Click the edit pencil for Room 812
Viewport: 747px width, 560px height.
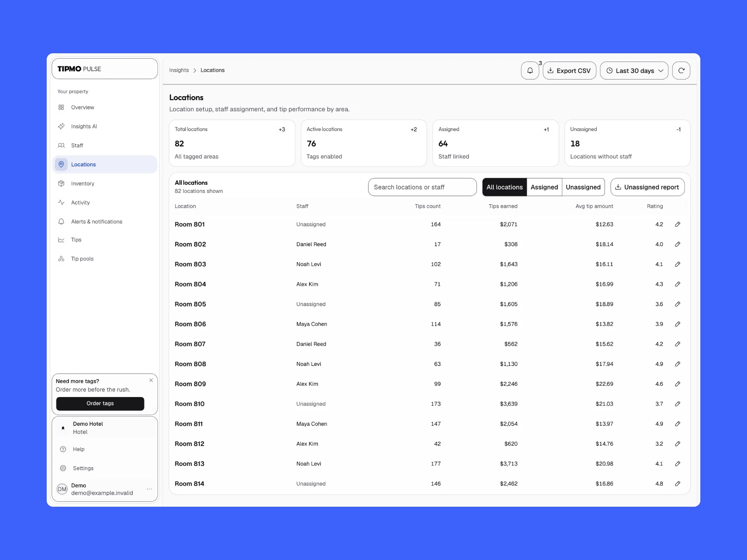click(x=677, y=444)
